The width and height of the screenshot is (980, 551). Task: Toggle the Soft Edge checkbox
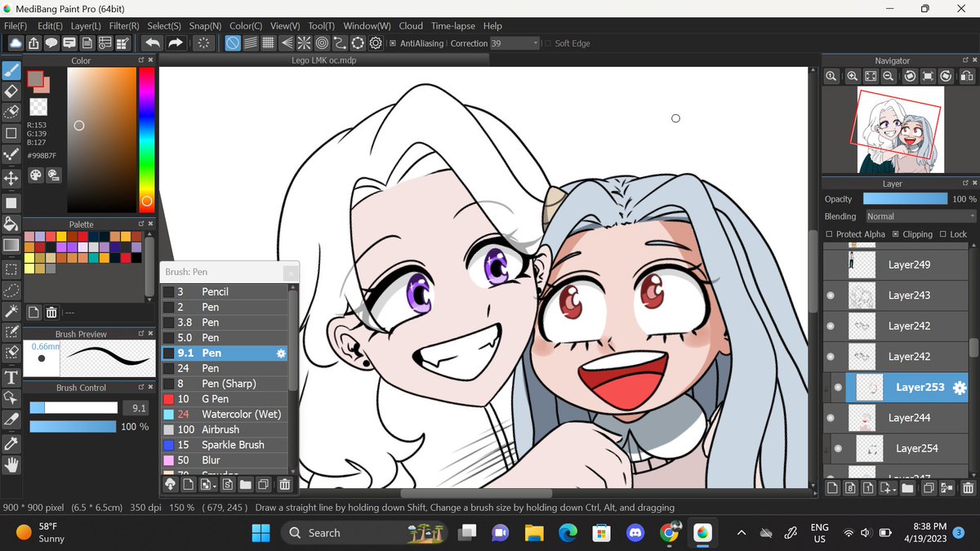[x=549, y=43]
